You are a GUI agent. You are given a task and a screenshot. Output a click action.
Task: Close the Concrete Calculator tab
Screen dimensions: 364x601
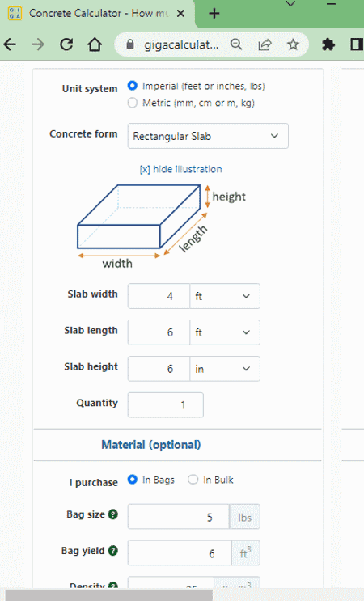coord(181,14)
